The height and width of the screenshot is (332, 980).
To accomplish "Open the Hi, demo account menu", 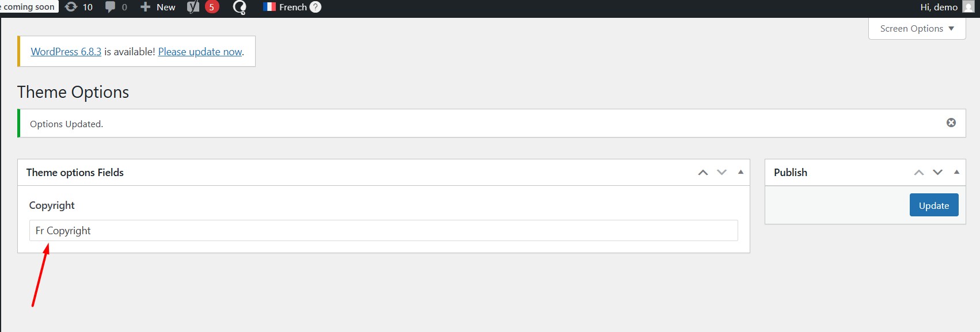I will coord(939,7).
